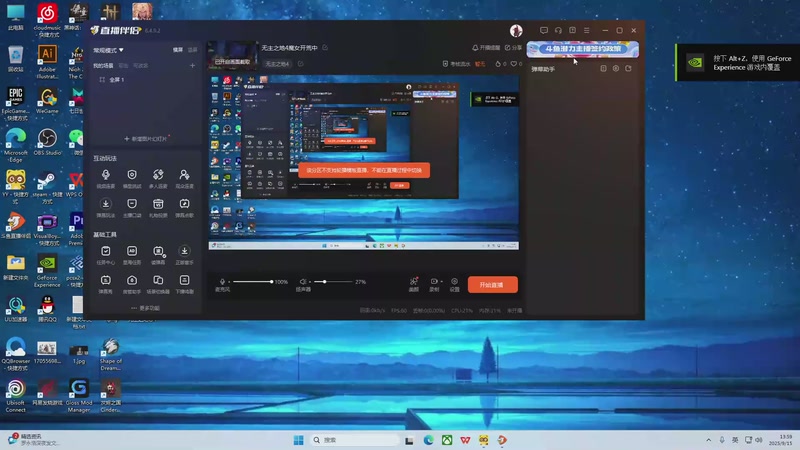Open the 设置 settings icon beside 开始直播
This screenshot has height=450, width=800.
point(454,282)
